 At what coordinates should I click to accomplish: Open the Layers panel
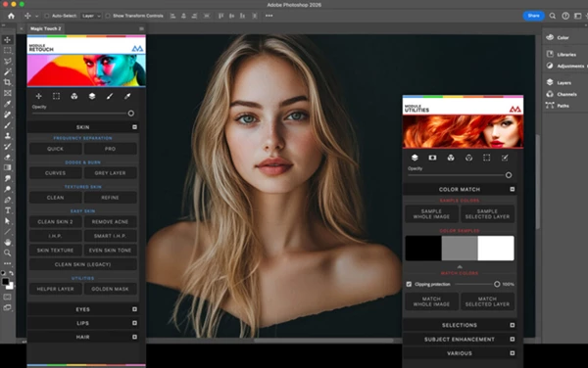[x=560, y=83]
